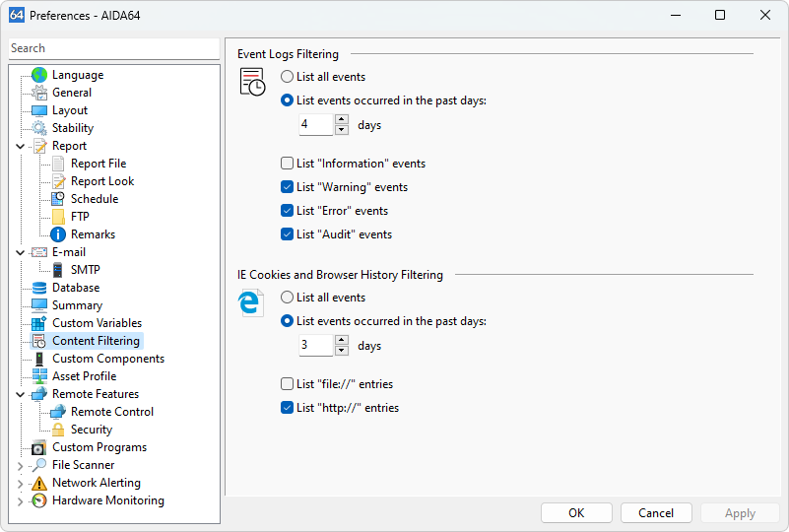Click the IE Cookies days input box
Screen dimensions: 789x532
[316, 345]
